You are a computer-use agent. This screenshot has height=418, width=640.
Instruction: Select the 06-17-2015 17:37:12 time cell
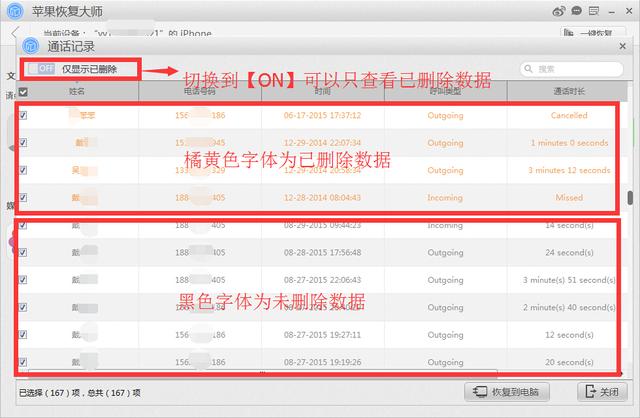point(322,116)
